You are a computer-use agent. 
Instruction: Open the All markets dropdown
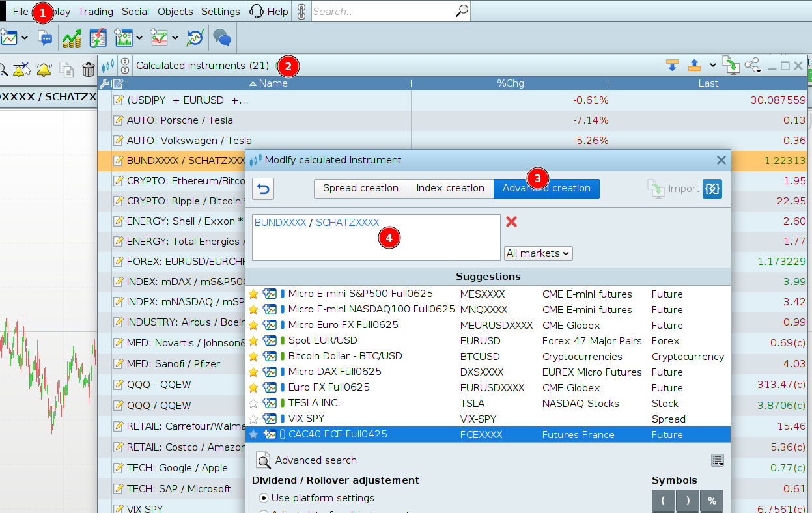[x=539, y=253]
